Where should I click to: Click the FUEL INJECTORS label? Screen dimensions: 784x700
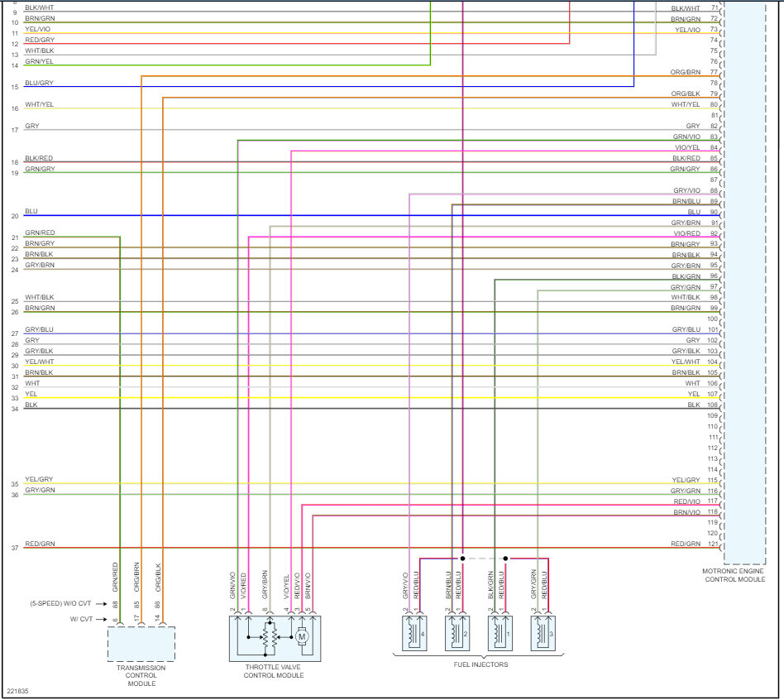[481, 664]
